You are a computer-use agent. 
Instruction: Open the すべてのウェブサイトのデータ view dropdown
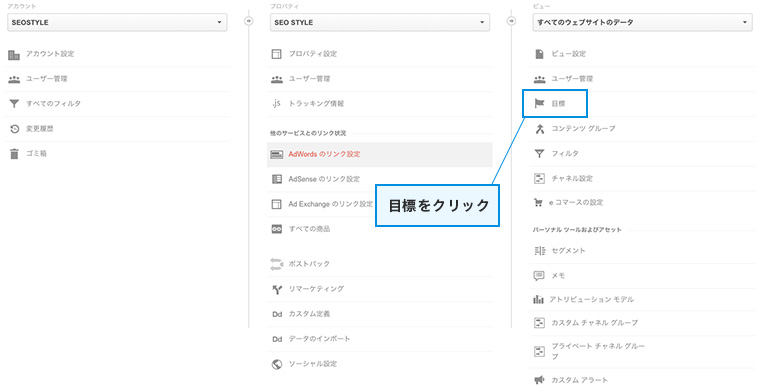pyautogui.click(x=643, y=23)
